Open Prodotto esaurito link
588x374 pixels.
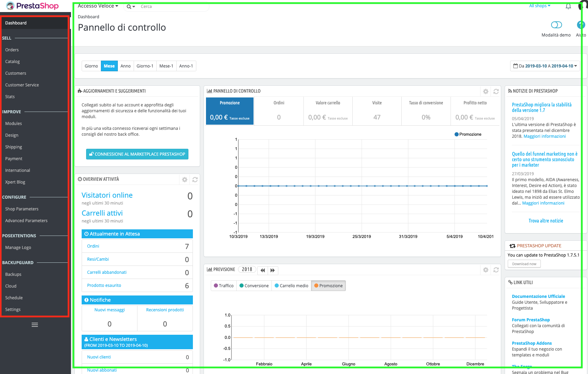104,285
